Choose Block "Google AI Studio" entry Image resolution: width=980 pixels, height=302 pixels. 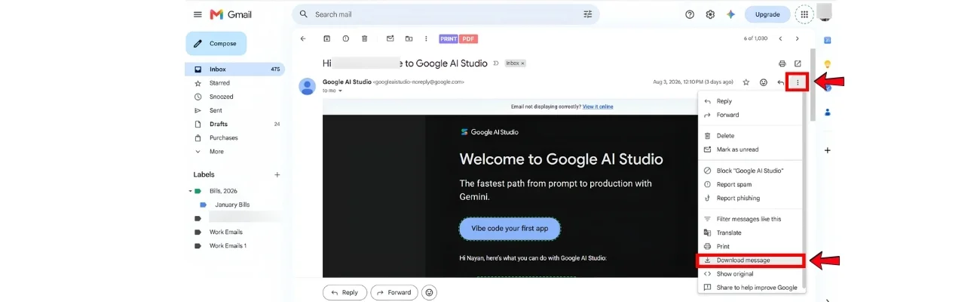(752, 171)
